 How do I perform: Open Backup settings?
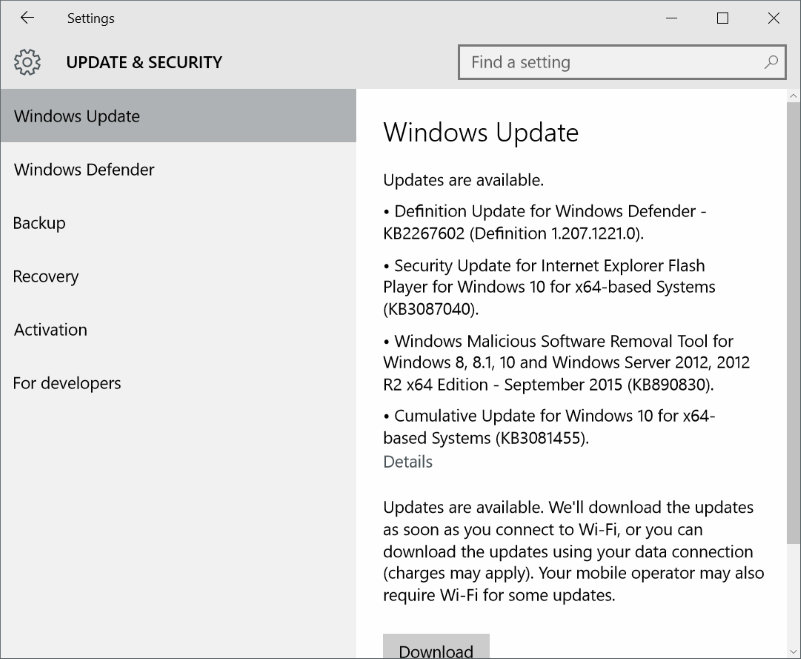tap(39, 223)
